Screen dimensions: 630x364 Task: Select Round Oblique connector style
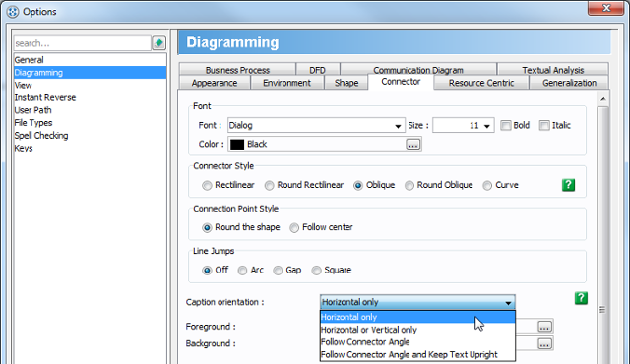pyautogui.click(x=409, y=185)
